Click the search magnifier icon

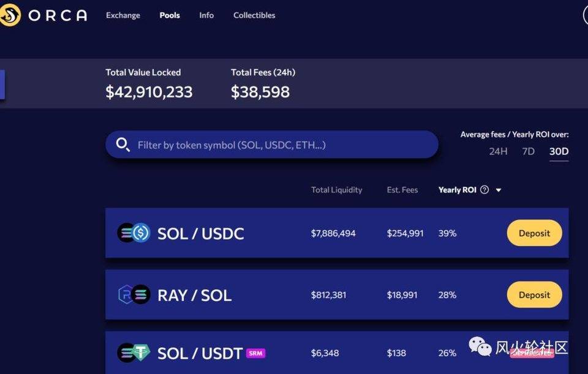[x=123, y=145]
